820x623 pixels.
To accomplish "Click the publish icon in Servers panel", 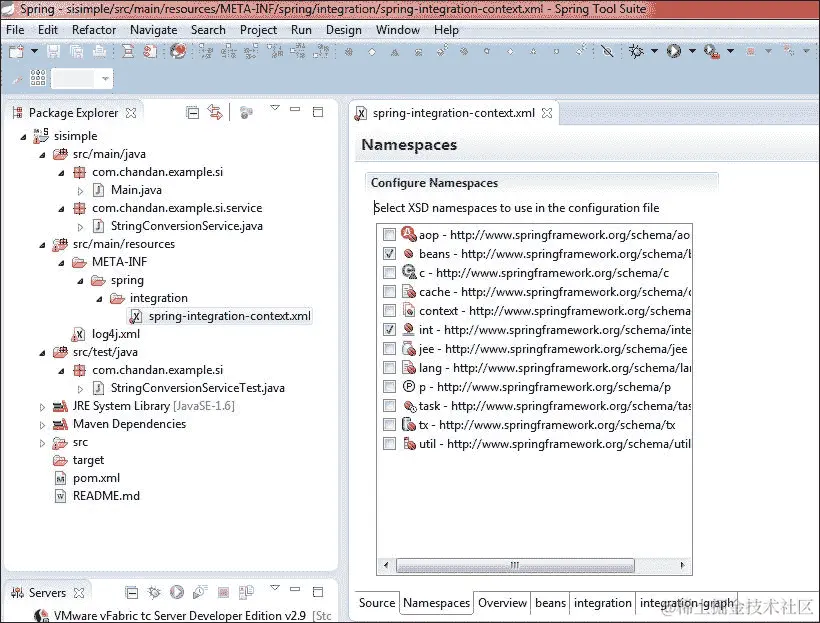I will pyautogui.click(x=246, y=592).
